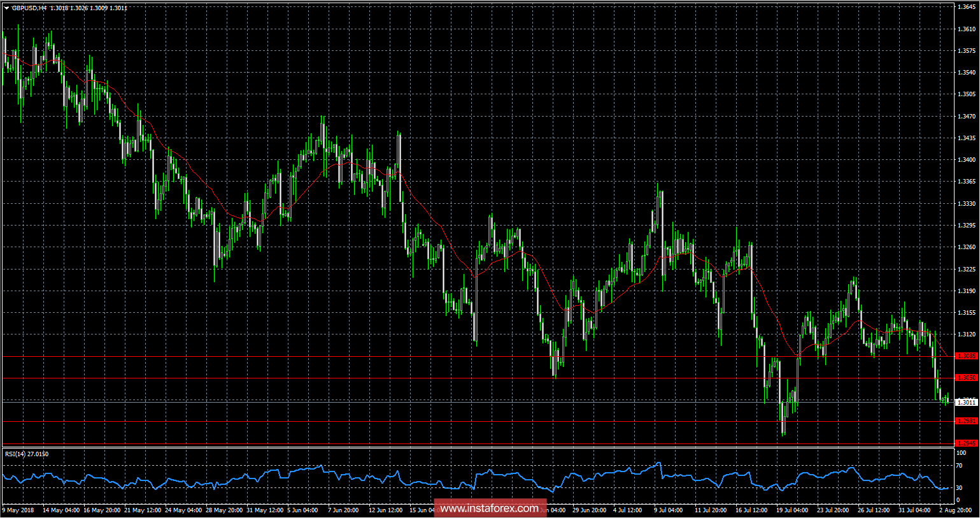Click the 1.3575 price axis value

click(x=967, y=51)
